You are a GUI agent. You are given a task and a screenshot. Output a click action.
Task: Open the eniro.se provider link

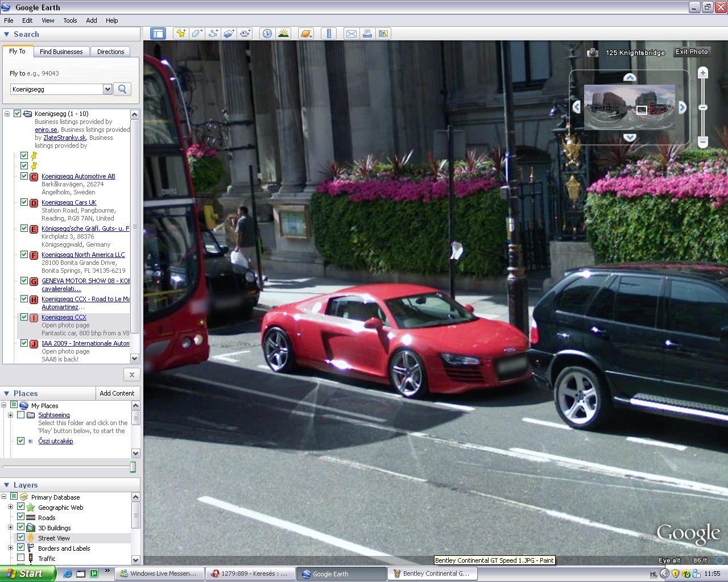coord(46,130)
